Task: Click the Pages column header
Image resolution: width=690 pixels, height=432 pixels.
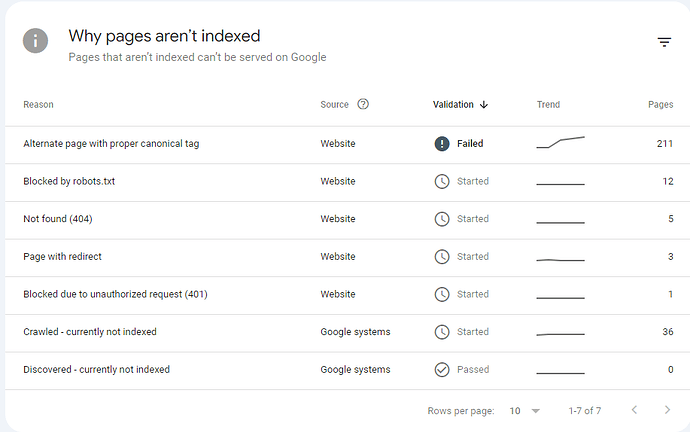Action: [x=660, y=104]
